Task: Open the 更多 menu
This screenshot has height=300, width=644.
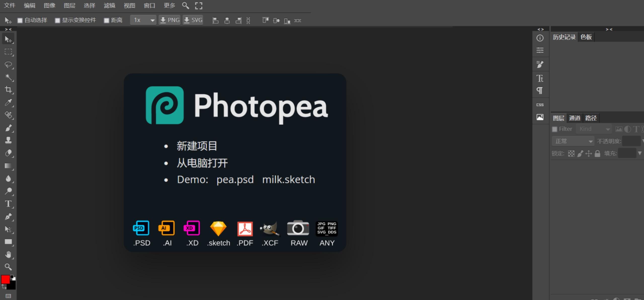Action: coord(169,6)
